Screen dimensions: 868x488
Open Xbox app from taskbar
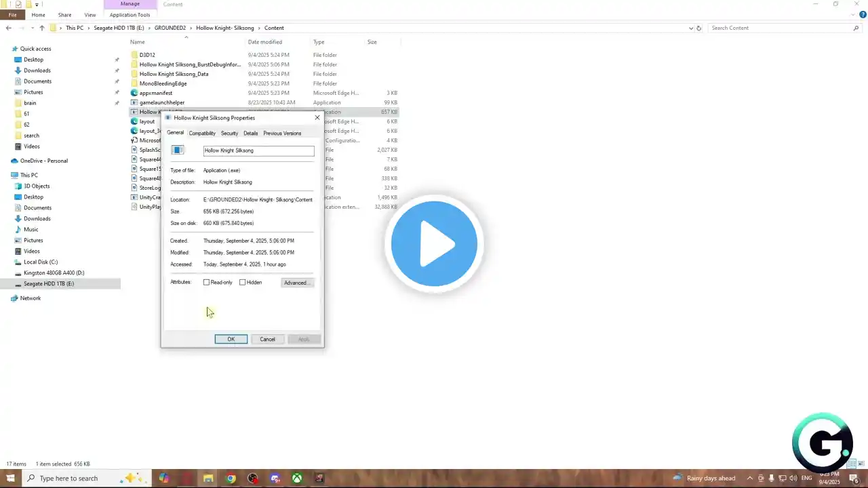pyautogui.click(x=297, y=479)
